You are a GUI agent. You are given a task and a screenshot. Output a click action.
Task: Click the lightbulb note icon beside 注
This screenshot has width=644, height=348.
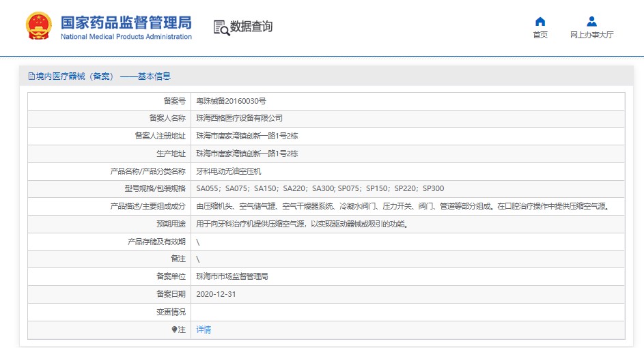point(174,329)
